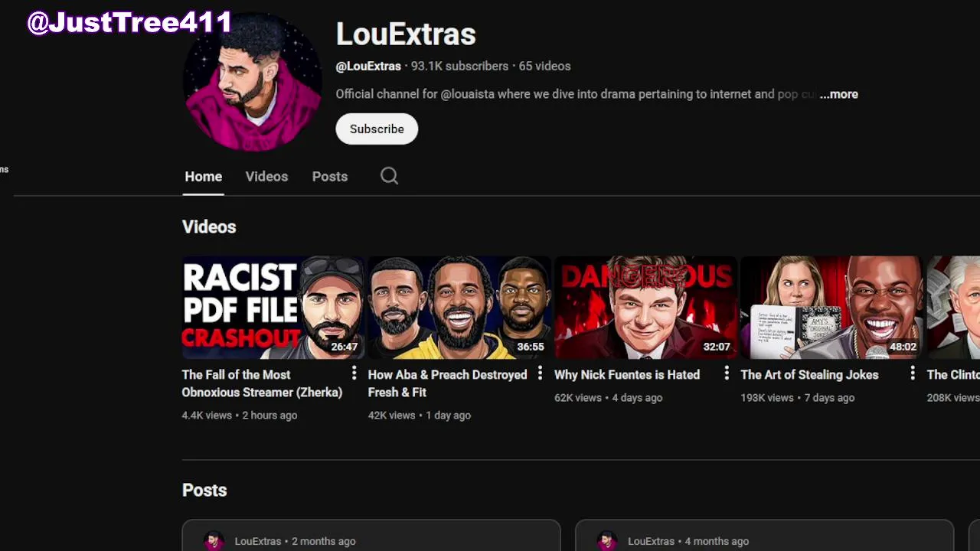Open 'The Art of Stealing Jokes' thumbnail

coord(831,308)
